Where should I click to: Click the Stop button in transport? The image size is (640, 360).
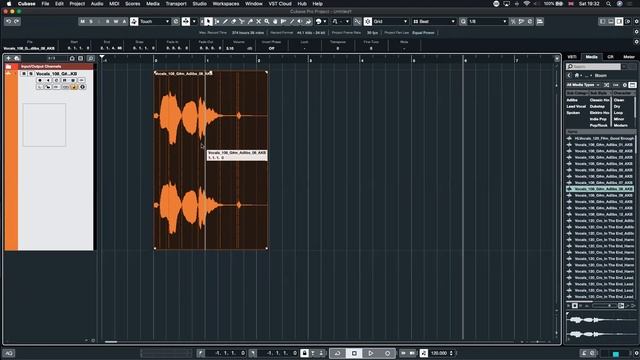pyautogui.click(x=354, y=353)
